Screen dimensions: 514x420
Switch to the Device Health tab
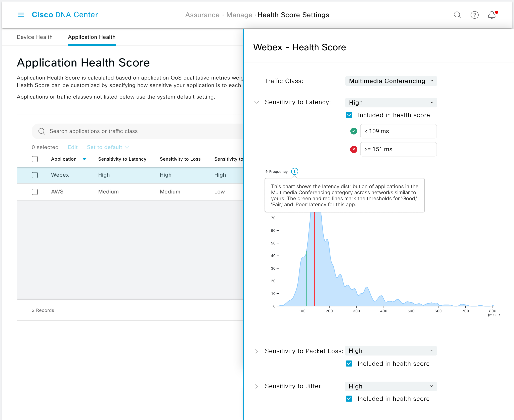35,37
